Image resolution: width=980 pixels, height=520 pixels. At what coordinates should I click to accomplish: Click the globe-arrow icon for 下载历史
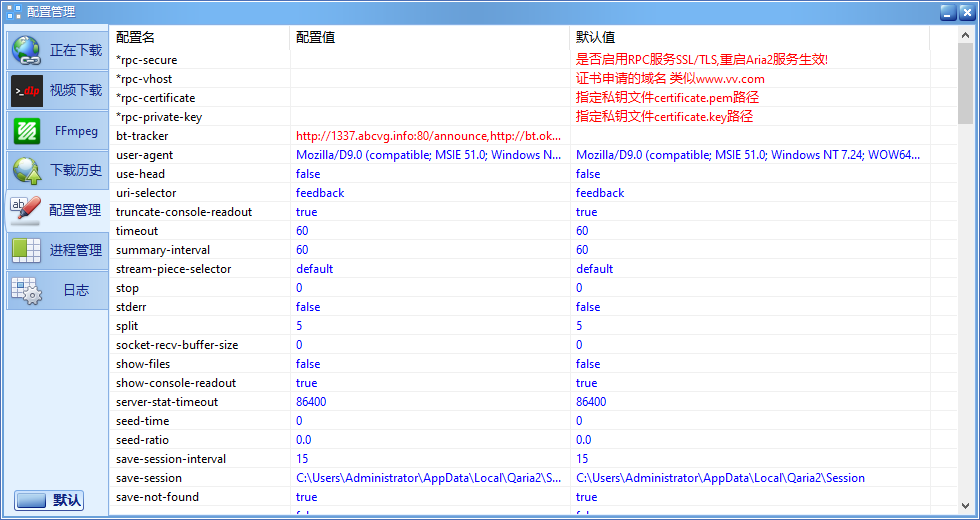coord(26,171)
